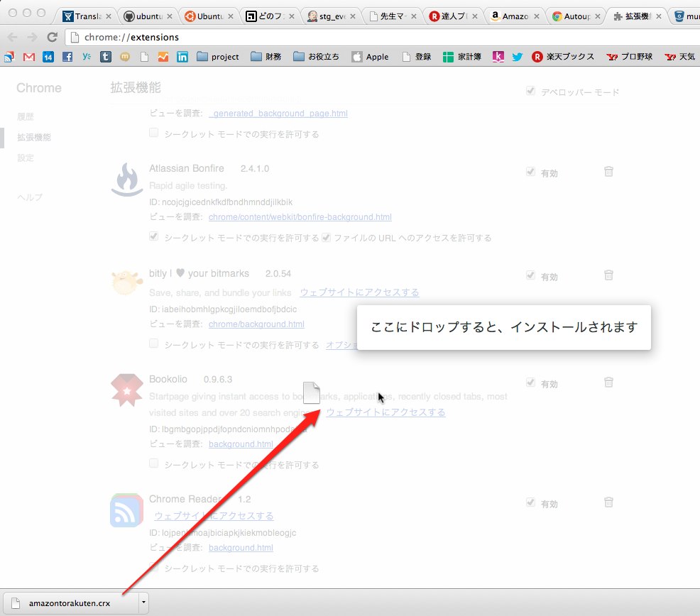Click the Chrome Reader RSS icon

(x=127, y=510)
